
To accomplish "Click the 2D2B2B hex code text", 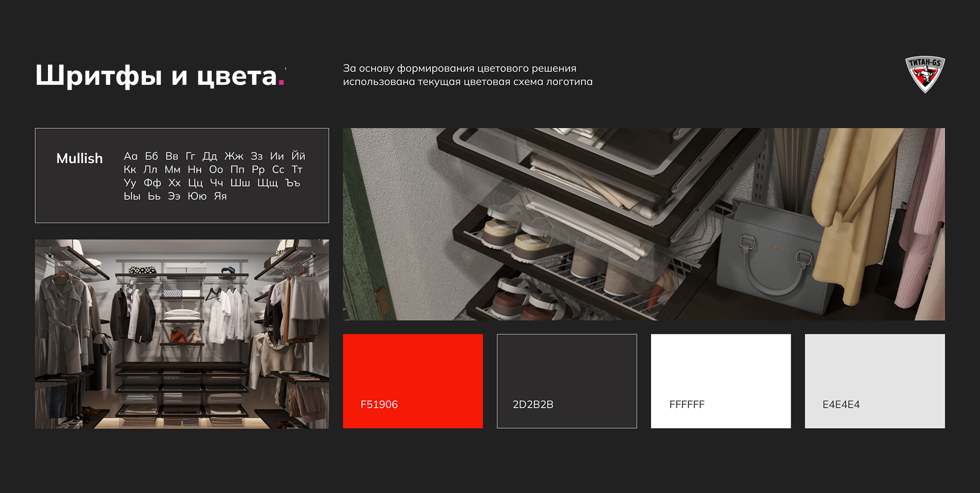I will [x=533, y=405].
